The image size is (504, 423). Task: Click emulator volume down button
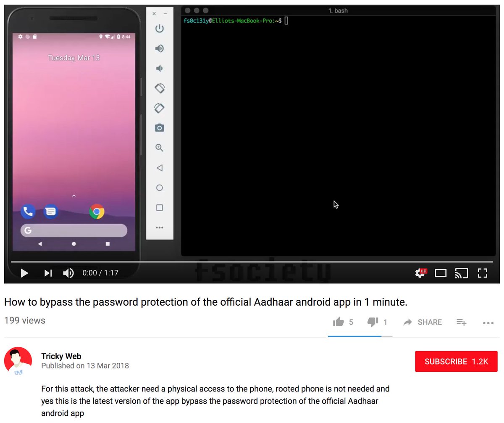pyautogui.click(x=160, y=68)
